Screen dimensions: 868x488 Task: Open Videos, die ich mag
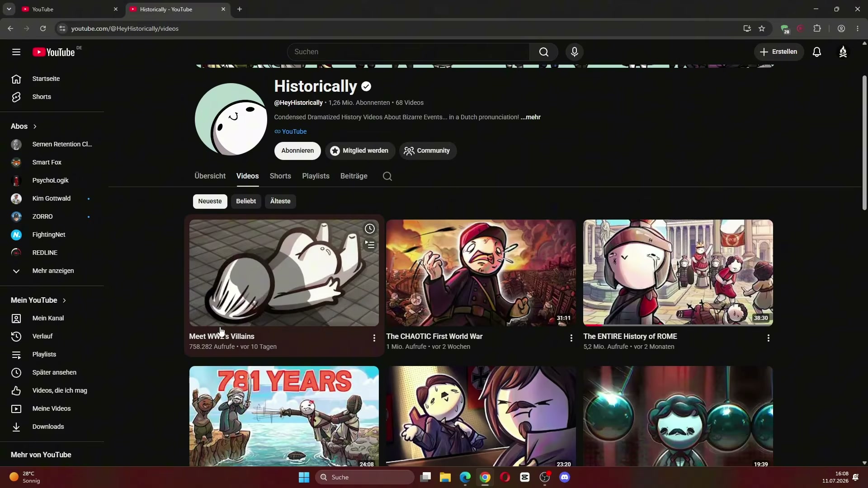pos(52,390)
